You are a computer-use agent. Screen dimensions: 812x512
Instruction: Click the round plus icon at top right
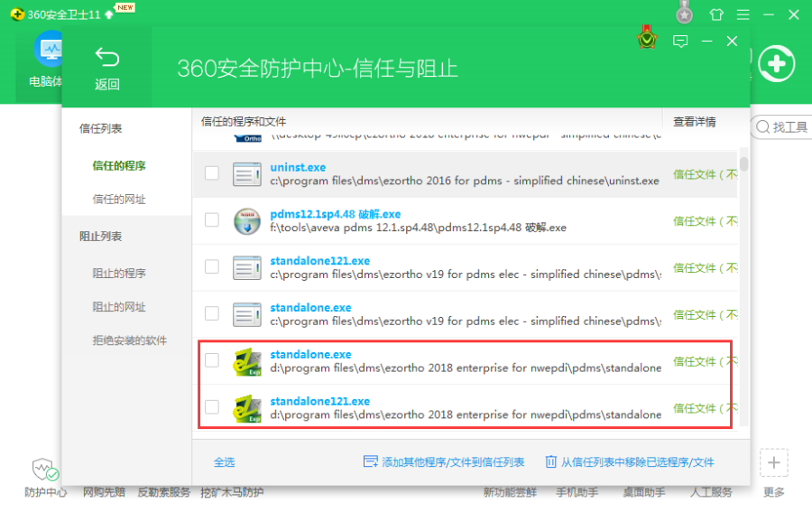click(776, 64)
